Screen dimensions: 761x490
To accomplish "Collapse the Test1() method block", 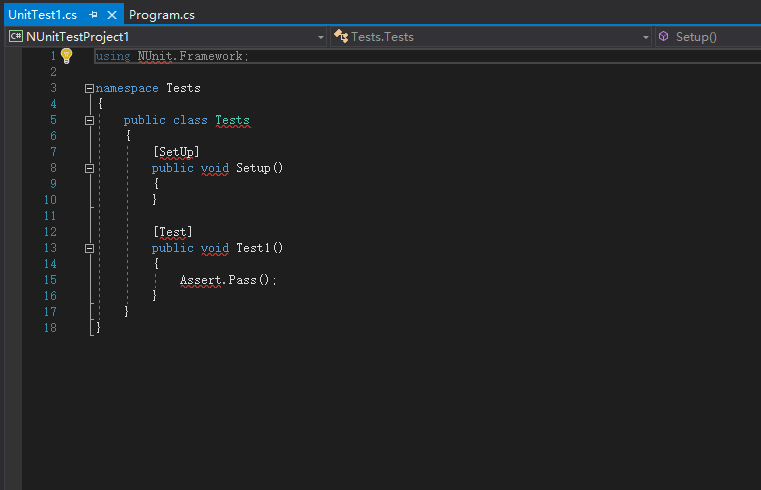I will pyautogui.click(x=89, y=248).
